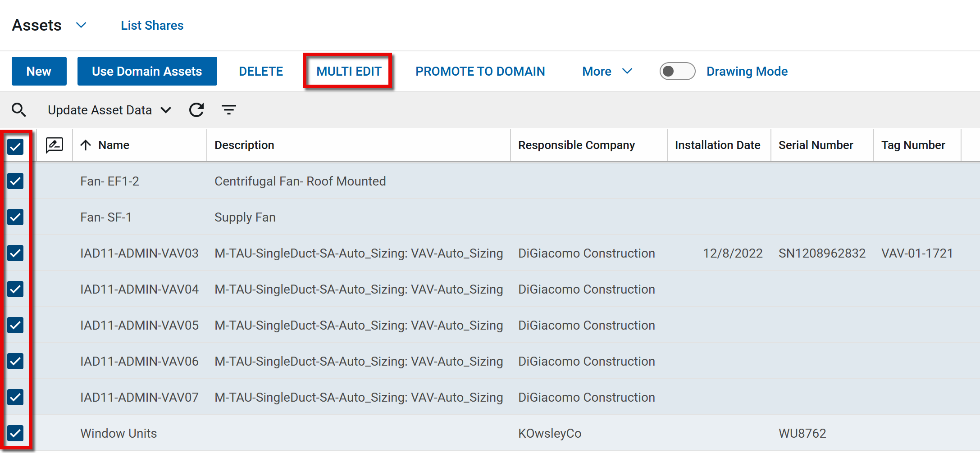Click Use Domain Assets button

(147, 71)
